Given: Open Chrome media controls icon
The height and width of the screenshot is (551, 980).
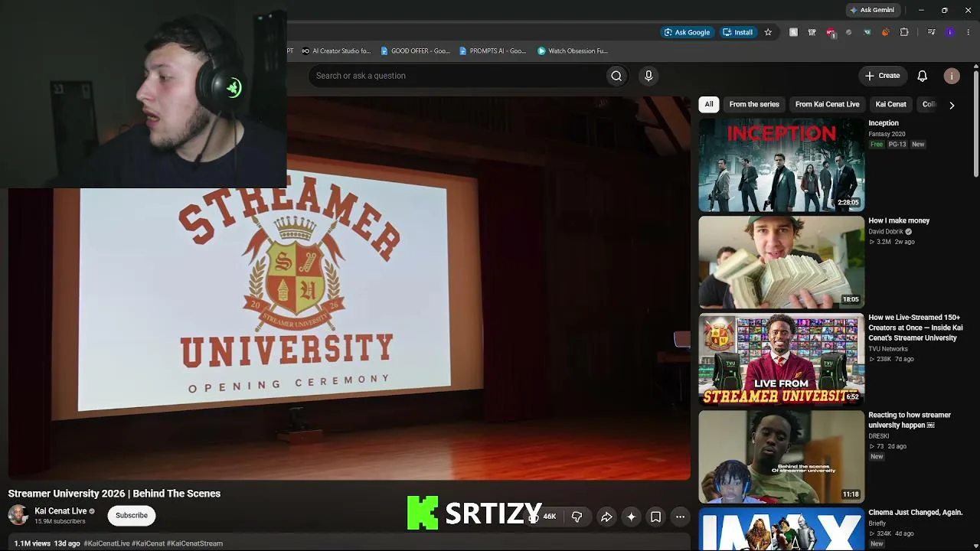Looking at the screenshot, I should point(931,32).
